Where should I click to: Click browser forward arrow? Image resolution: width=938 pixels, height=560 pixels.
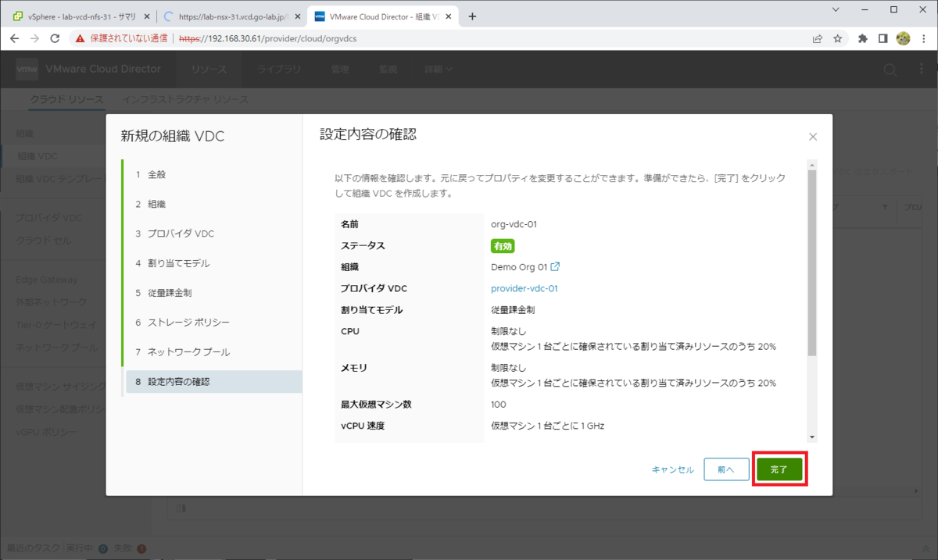[34, 38]
